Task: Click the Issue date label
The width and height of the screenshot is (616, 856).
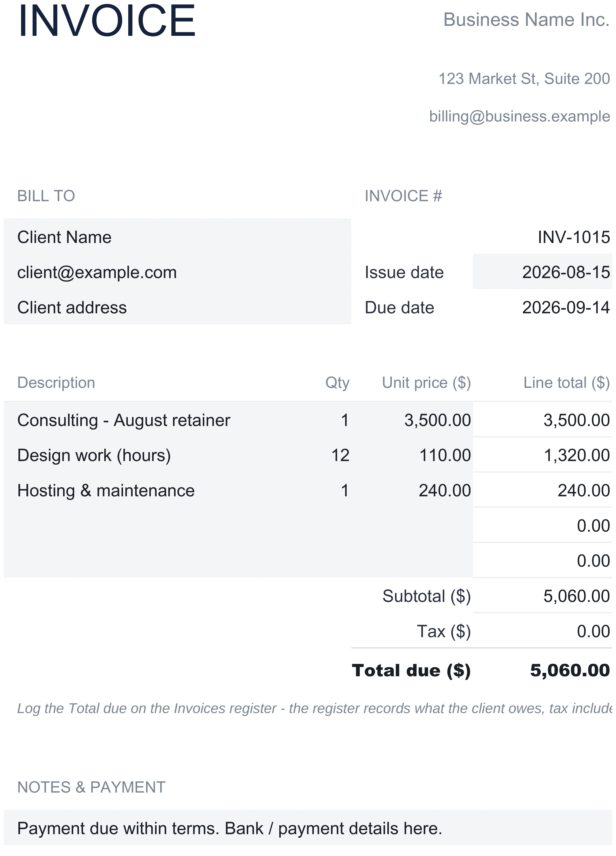Action: [404, 272]
